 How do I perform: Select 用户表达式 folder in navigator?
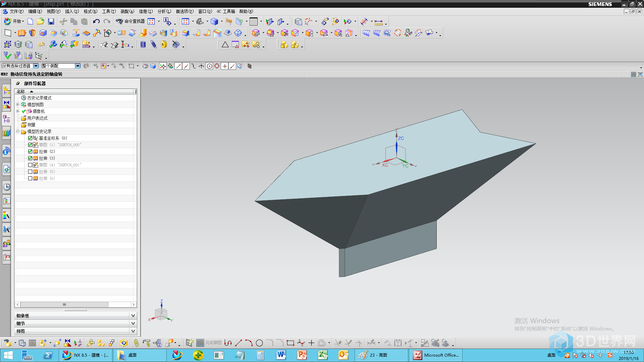tap(37, 118)
